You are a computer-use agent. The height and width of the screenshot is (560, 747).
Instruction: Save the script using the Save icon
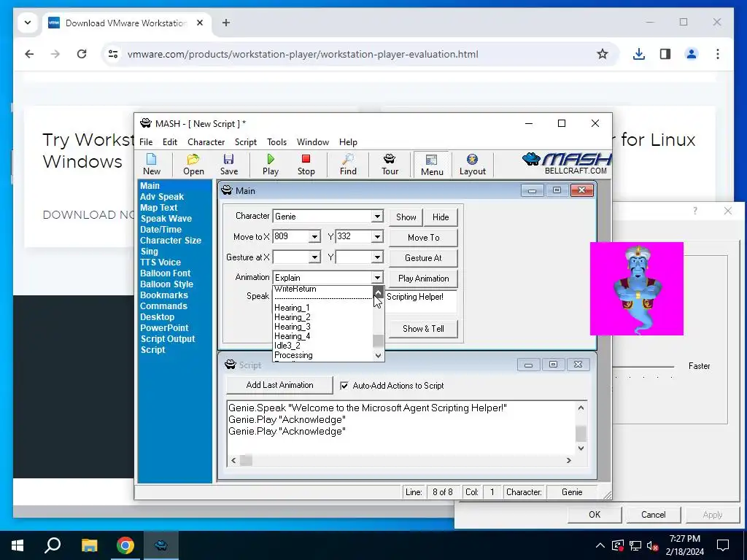point(228,165)
